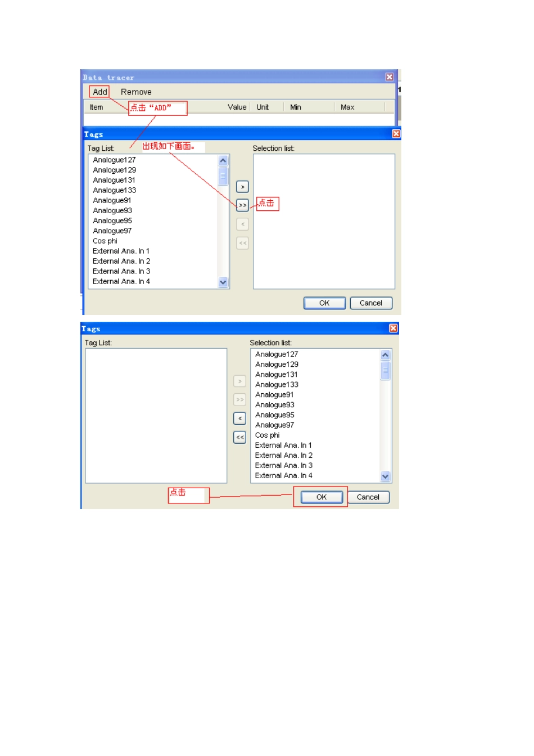Image resolution: width=534 pixels, height=756 pixels.
Task: Close the lower Tags dialog
Action: pyautogui.click(x=393, y=328)
